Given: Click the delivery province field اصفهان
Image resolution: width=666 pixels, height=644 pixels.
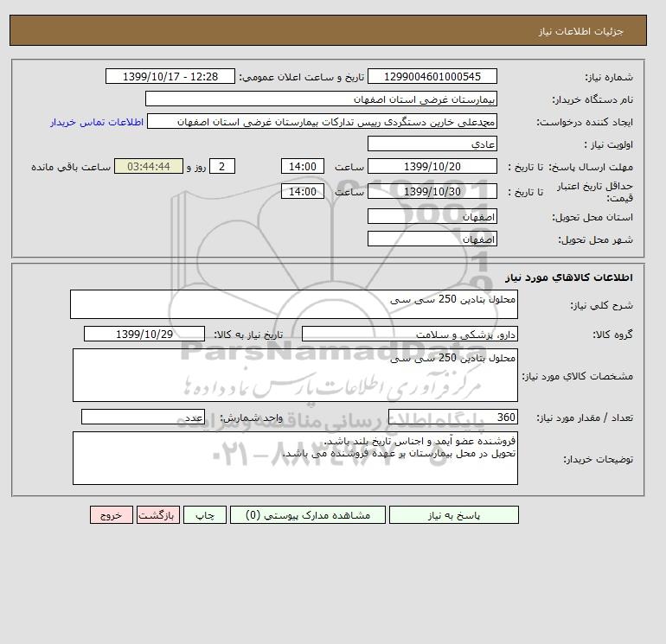Looking at the screenshot, I should 432,216.
